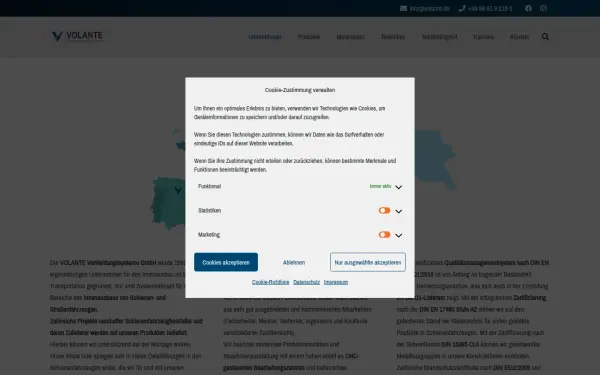Click Nur ausgewählte akzeptieren button
This screenshot has width=600, height=375.
click(368, 262)
